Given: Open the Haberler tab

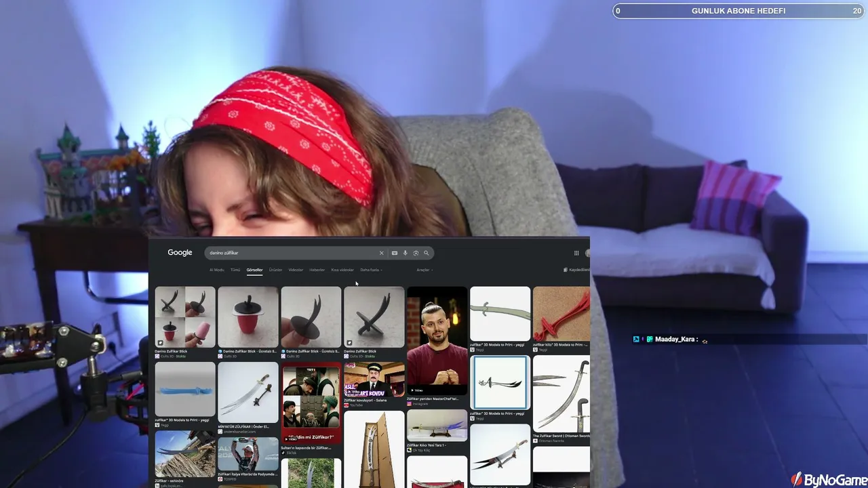Looking at the screenshot, I should pyautogui.click(x=317, y=270).
